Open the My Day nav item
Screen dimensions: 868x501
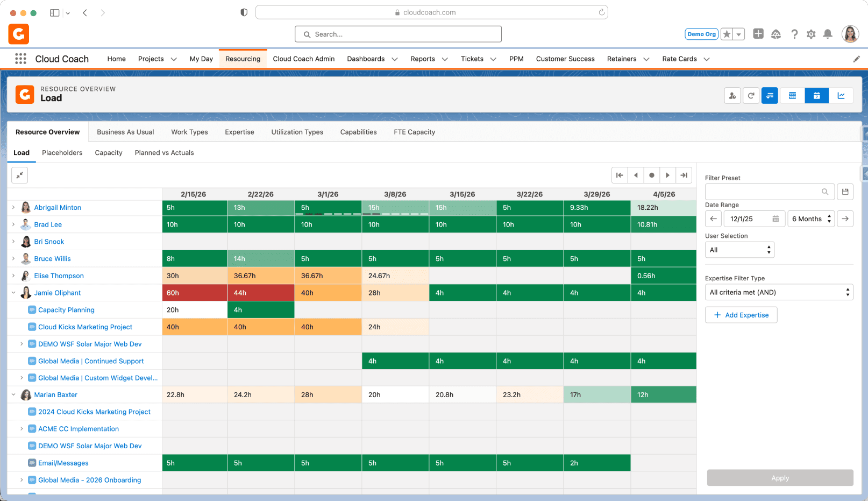(x=201, y=59)
